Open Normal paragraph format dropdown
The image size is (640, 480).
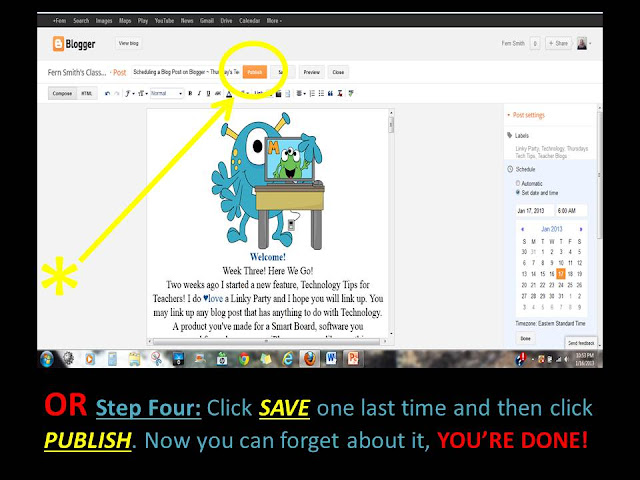coord(167,93)
